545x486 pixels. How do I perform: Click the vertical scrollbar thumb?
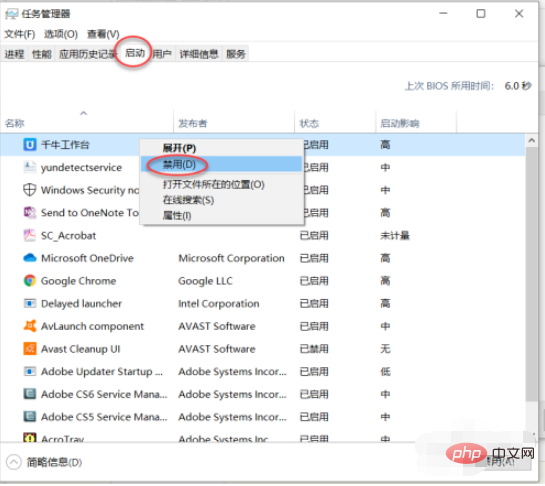coord(531,274)
